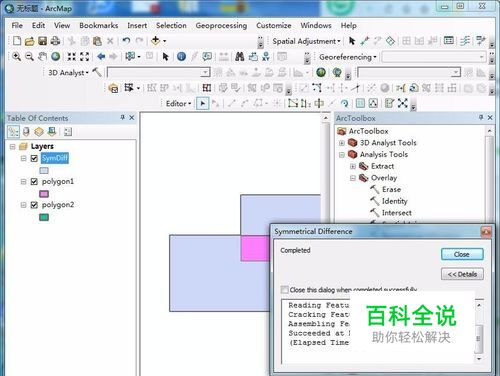Open the 3D Analyst layer combo box

pos(159,72)
